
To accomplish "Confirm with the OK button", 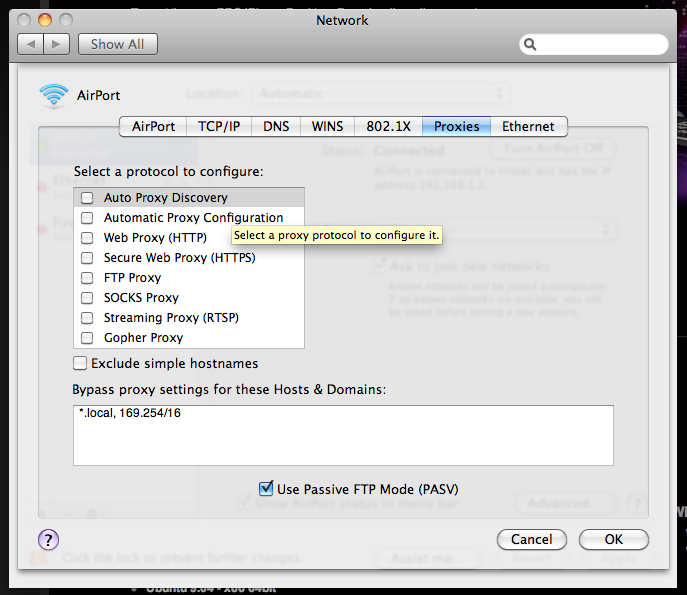I will [613, 539].
